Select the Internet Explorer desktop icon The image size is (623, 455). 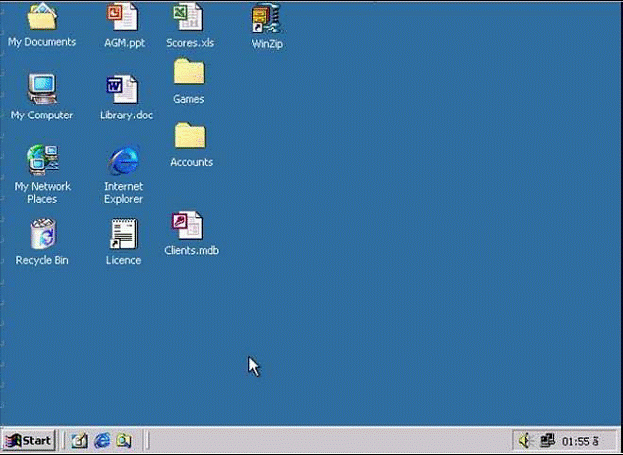124,160
